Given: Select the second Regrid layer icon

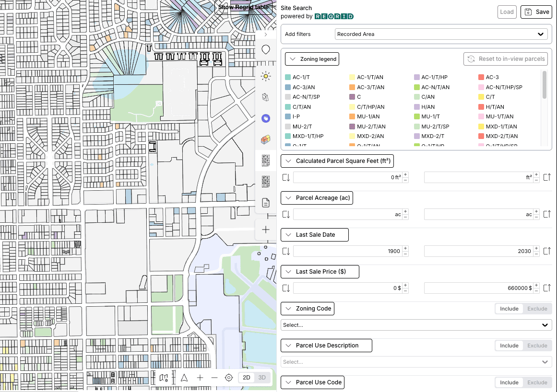Looking at the screenshot, I should tap(266, 182).
